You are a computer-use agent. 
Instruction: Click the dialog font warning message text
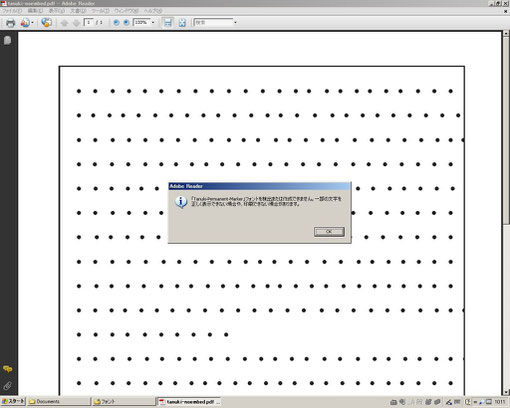click(266, 201)
